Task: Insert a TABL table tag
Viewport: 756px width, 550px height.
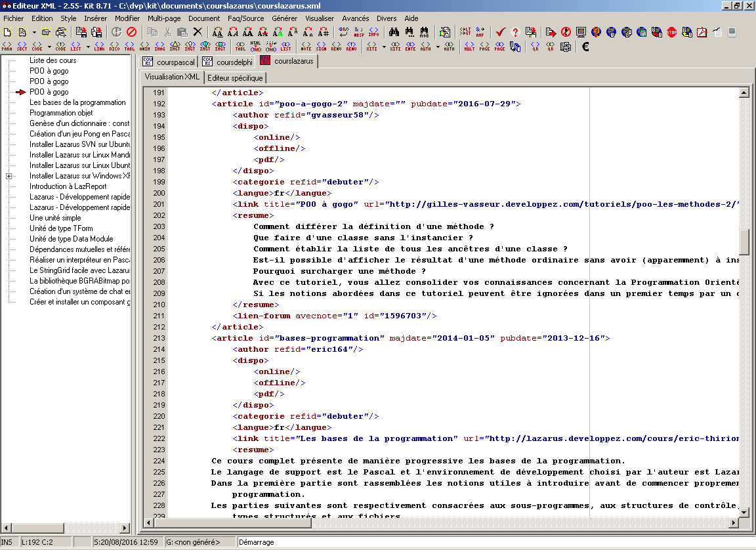Action: (129, 47)
